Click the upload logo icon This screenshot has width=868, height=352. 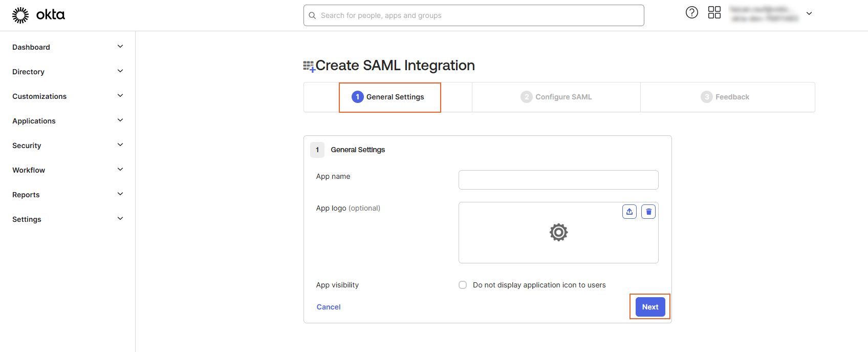tap(629, 212)
